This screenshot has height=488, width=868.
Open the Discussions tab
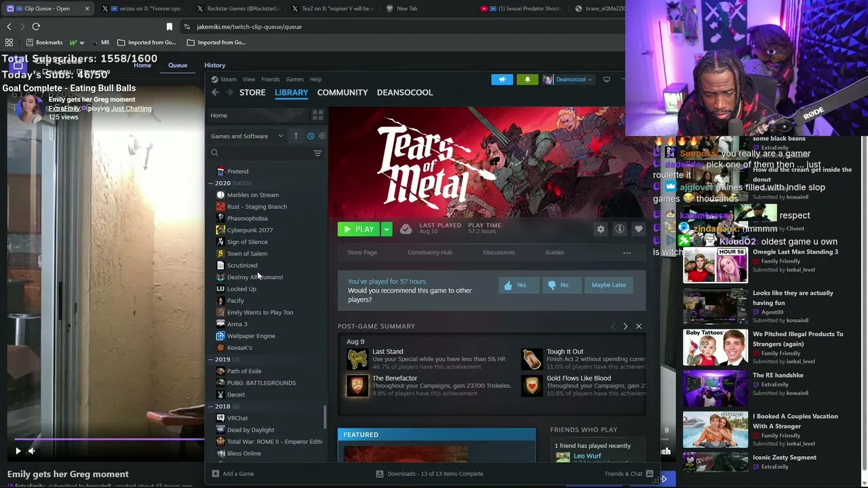click(499, 253)
